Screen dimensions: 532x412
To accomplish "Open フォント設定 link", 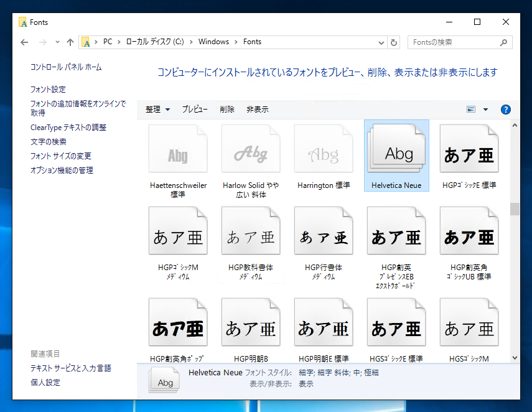I will 48,89.
